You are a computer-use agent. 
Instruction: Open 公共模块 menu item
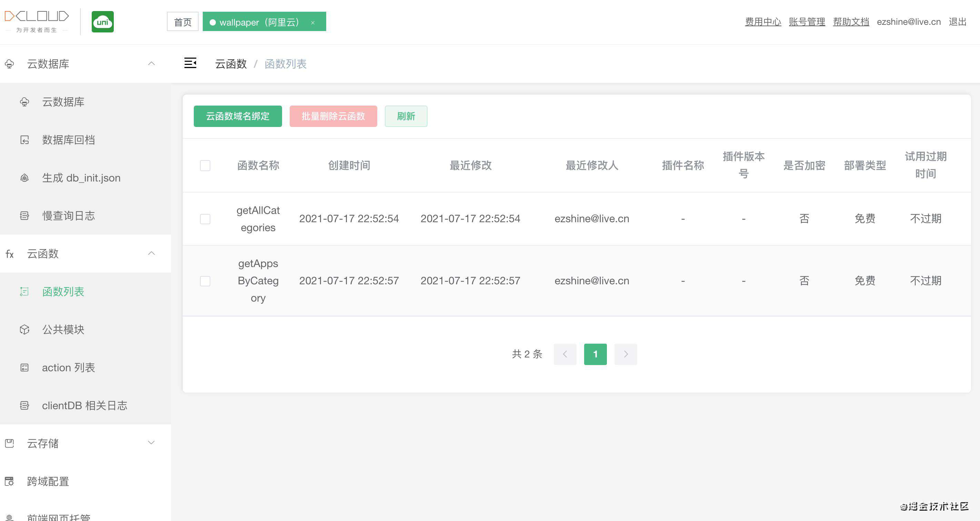(85, 330)
